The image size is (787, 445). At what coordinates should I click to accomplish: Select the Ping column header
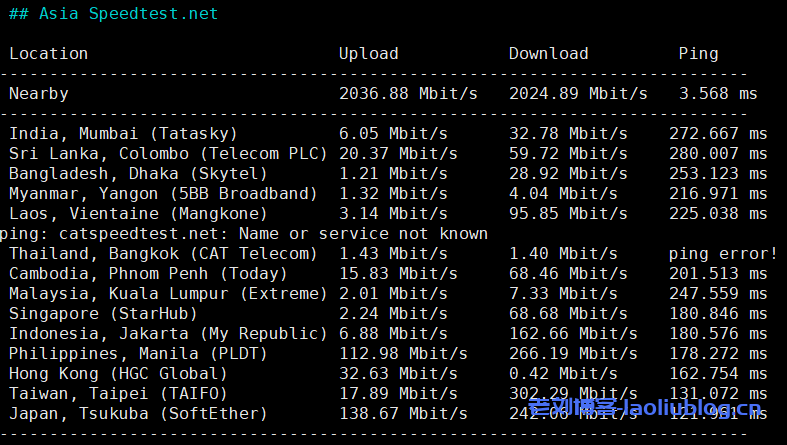698,54
